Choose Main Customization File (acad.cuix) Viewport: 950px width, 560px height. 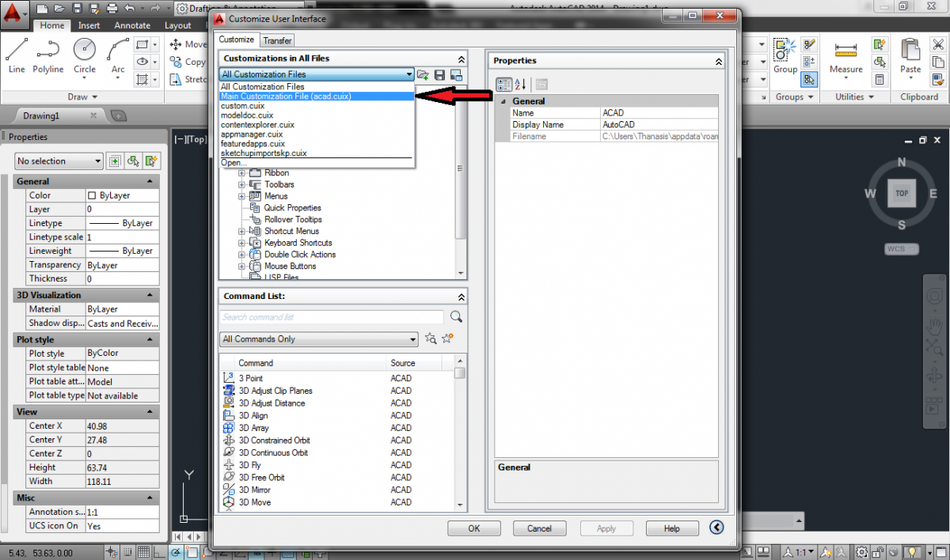(x=317, y=96)
